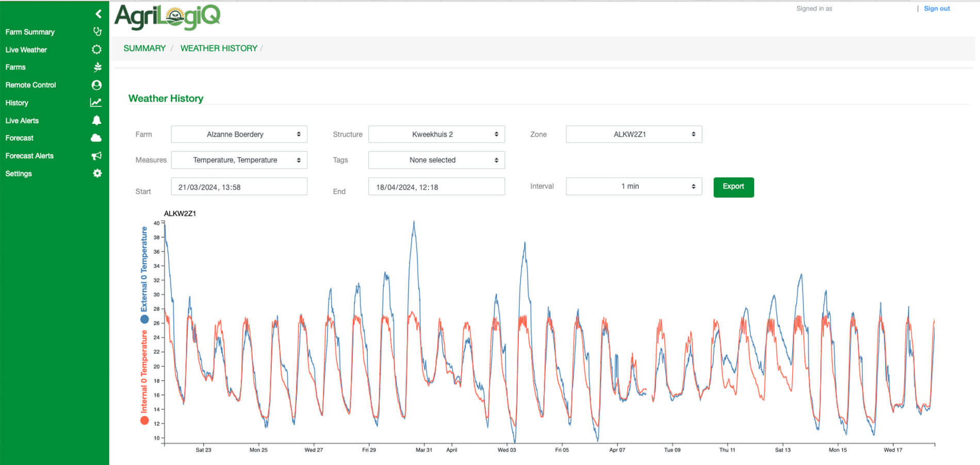This screenshot has width=980, height=465.
Task: Toggle Internal 0 Temperature red legend dot
Action: pyautogui.click(x=144, y=421)
